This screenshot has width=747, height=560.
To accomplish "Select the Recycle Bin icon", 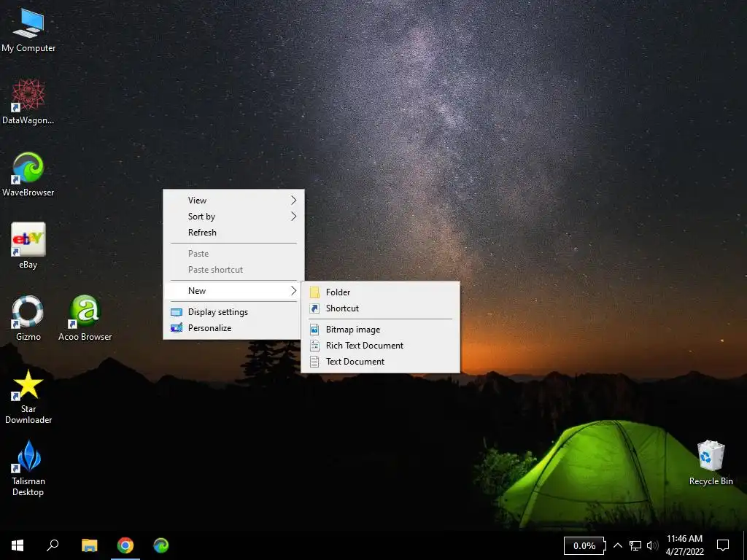I will click(711, 463).
